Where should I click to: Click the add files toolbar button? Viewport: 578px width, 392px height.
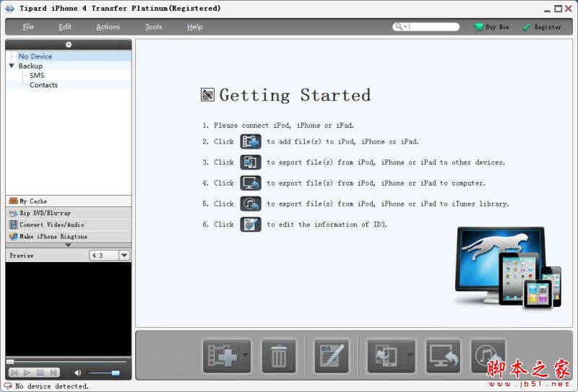click(x=223, y=355)
